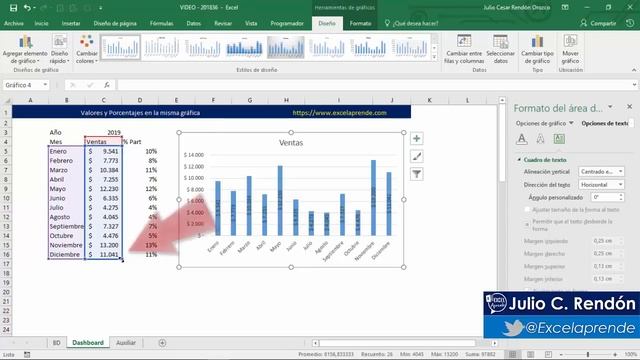Click the ¿Qué desea hacer? search box
Image resolution: width=640 pixels, height=360 pixels.
tap(411, 23)
